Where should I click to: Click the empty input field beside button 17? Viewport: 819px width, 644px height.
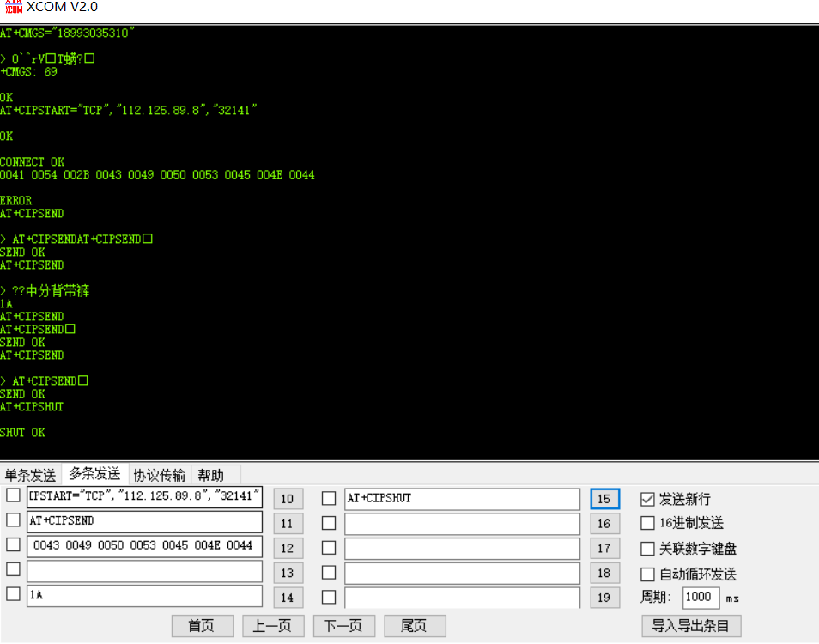[x=462, y=549]
